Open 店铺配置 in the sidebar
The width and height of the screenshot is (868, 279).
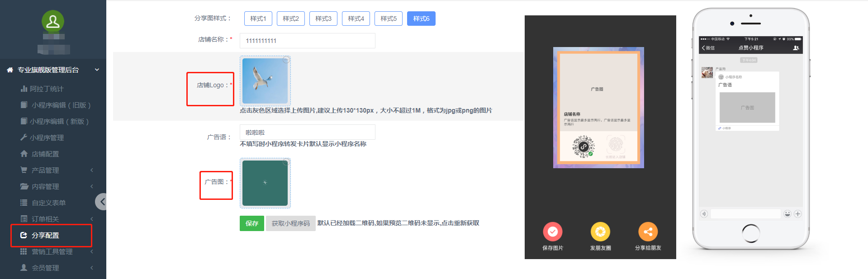45,154
